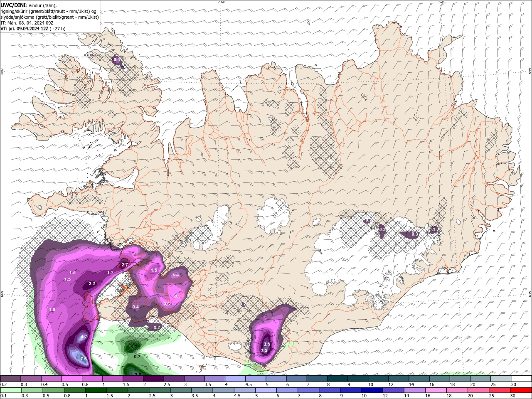This screenshot has width=532, height=399.
Task: Click the '2.7' snowfall value on the map
Action: pos(124,265)
